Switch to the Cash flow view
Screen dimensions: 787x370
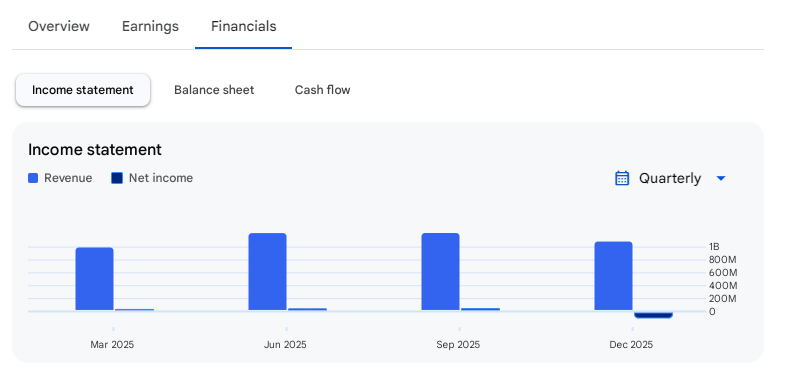[x=322, y=90]
